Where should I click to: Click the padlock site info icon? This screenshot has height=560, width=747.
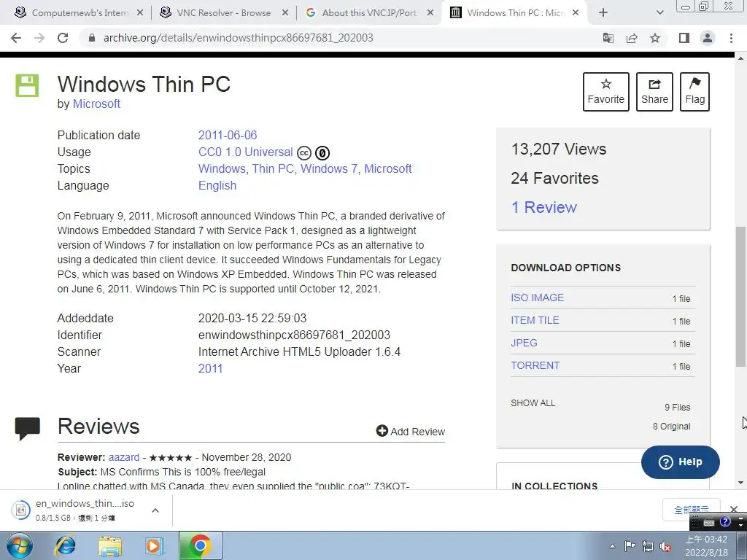tap(93, 38)
